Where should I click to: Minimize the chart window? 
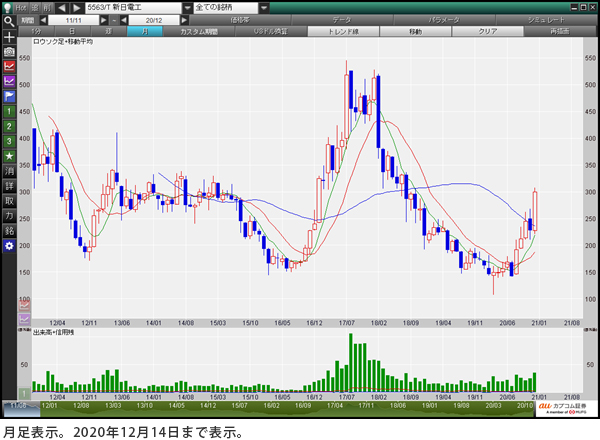tap(574, 7)
